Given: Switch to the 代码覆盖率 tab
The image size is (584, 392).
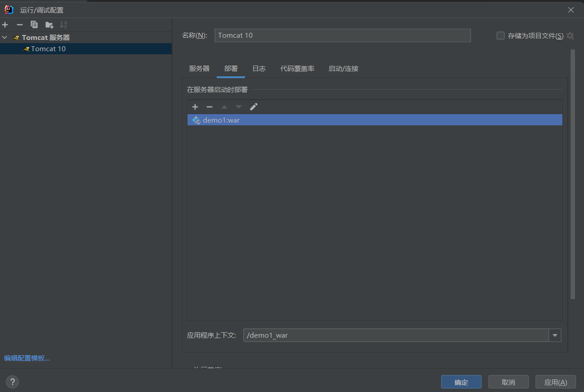Looking at the screenshot, I should (x=297, y=69).
